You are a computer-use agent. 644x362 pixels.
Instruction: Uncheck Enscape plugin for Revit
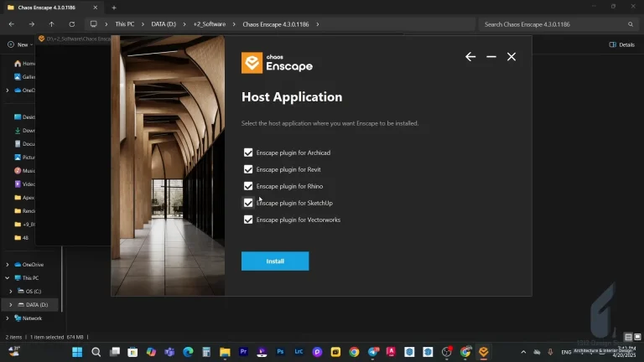248,169
